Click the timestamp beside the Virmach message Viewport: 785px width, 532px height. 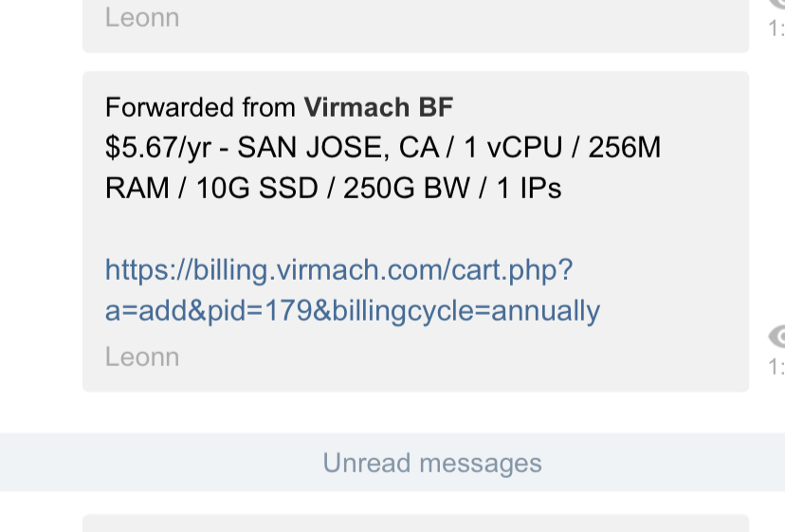click(776, 366)
